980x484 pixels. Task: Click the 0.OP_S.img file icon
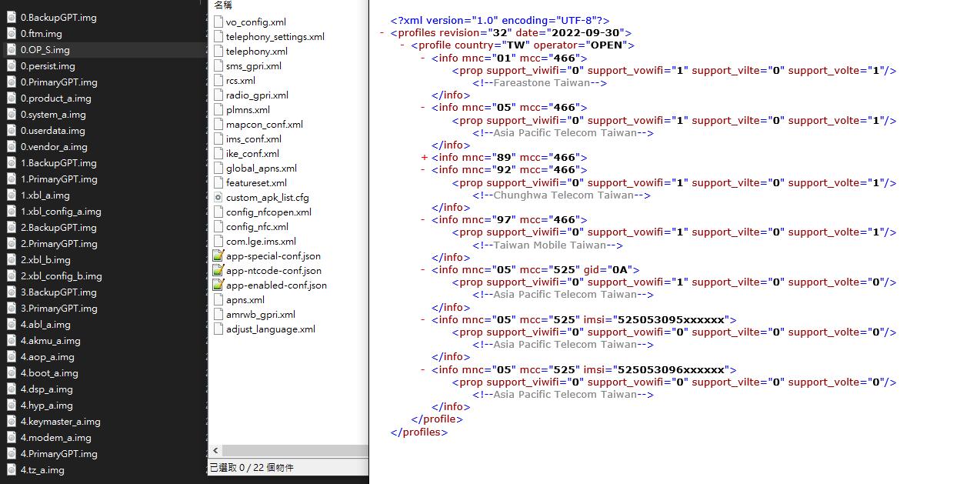12,50
